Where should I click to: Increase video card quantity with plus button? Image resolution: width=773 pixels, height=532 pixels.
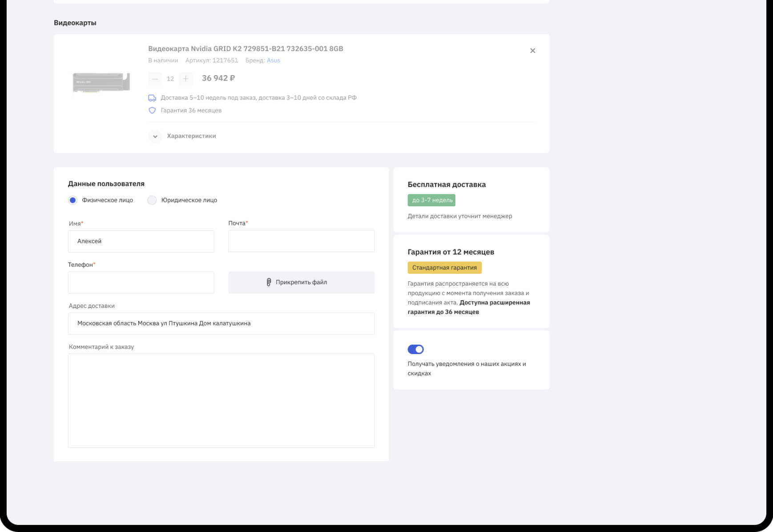[185, 79]
